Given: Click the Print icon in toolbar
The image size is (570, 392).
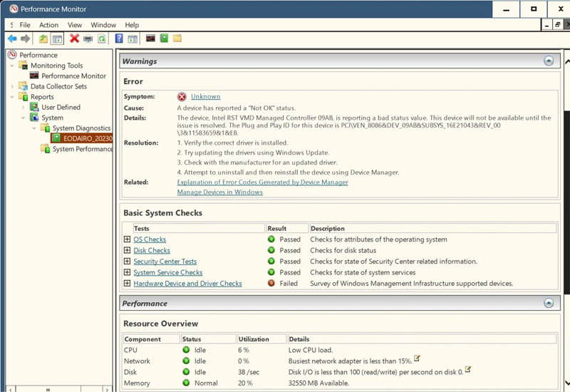Looking at the screenshot, I should click(88, 38).
